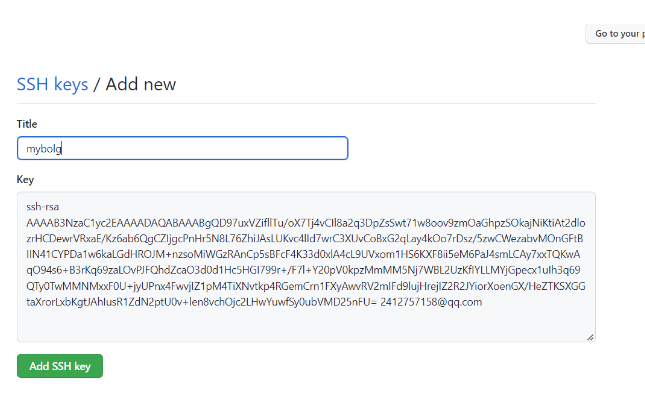
Task: Click key line starting with zrHCDewrVRxaE
Action: coord(305,239)
